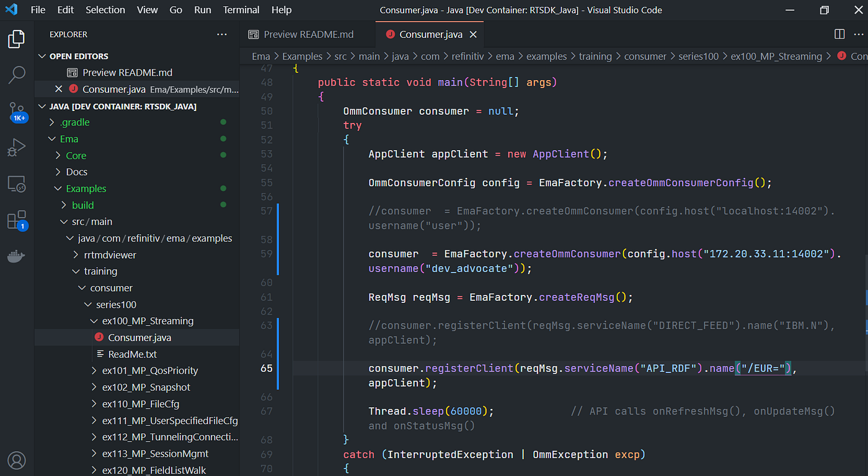Open the Extensions view in activity bar

16,221
